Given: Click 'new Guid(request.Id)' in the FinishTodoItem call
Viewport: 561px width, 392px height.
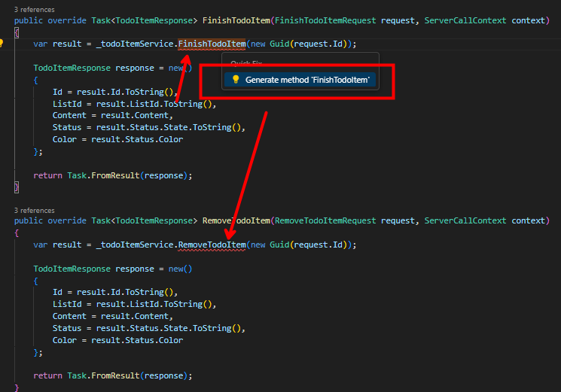Looking at the screenshot, I should pos(299,44).
